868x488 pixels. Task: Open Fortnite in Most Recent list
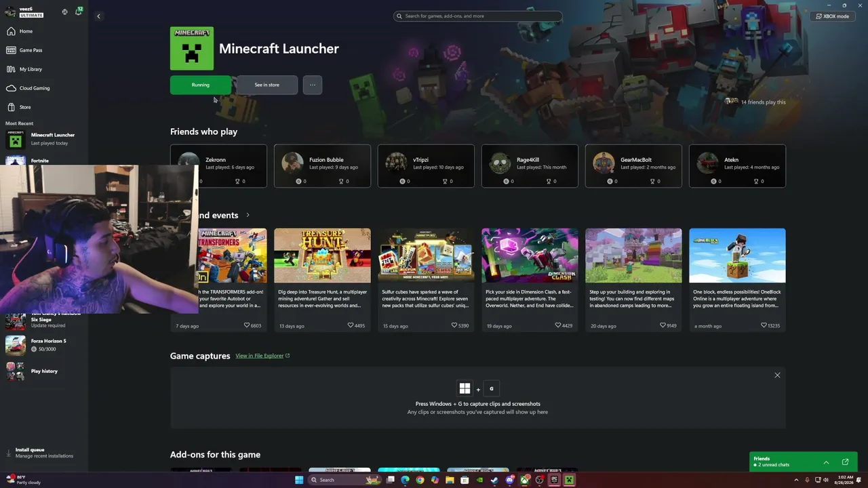[x=43, y=161]
